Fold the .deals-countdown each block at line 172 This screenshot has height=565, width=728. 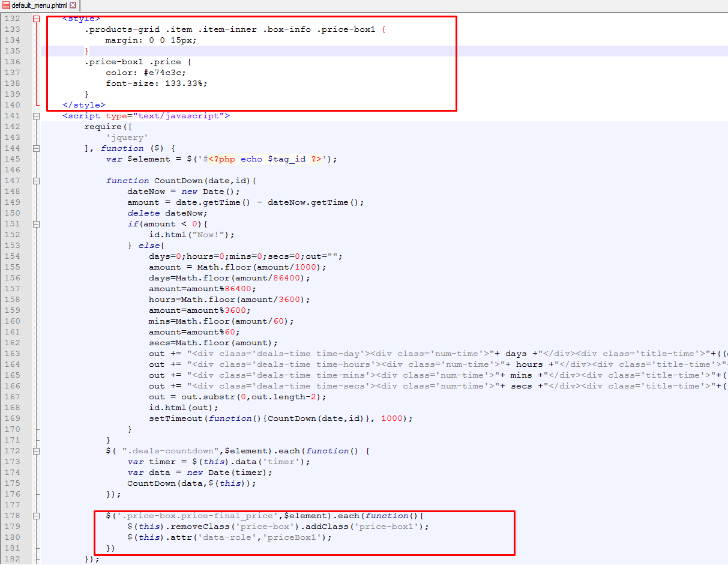tap(36, 451)
